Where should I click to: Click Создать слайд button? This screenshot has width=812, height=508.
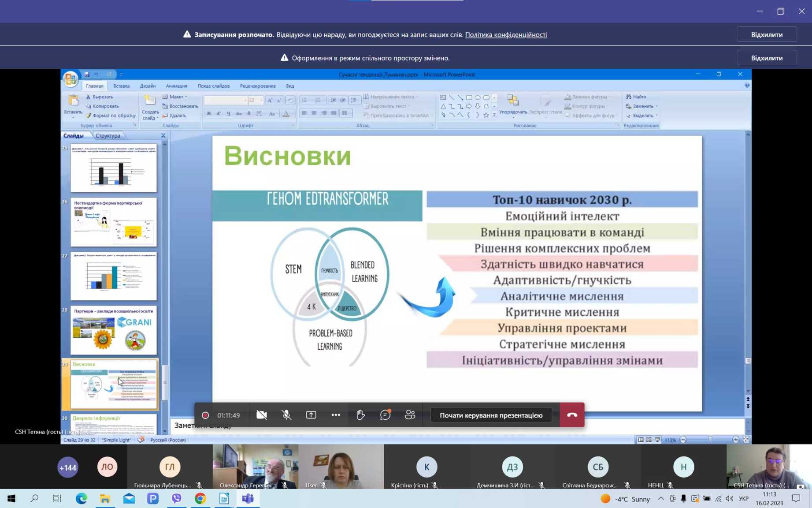[150, 107]
